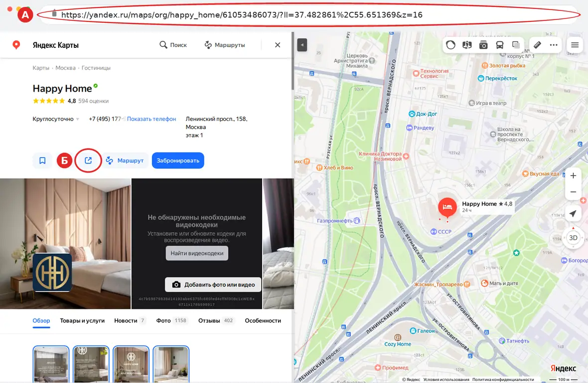Zoom in the map with plus button
The width and height of the screenshot is (588, 383).
point(573,175)
